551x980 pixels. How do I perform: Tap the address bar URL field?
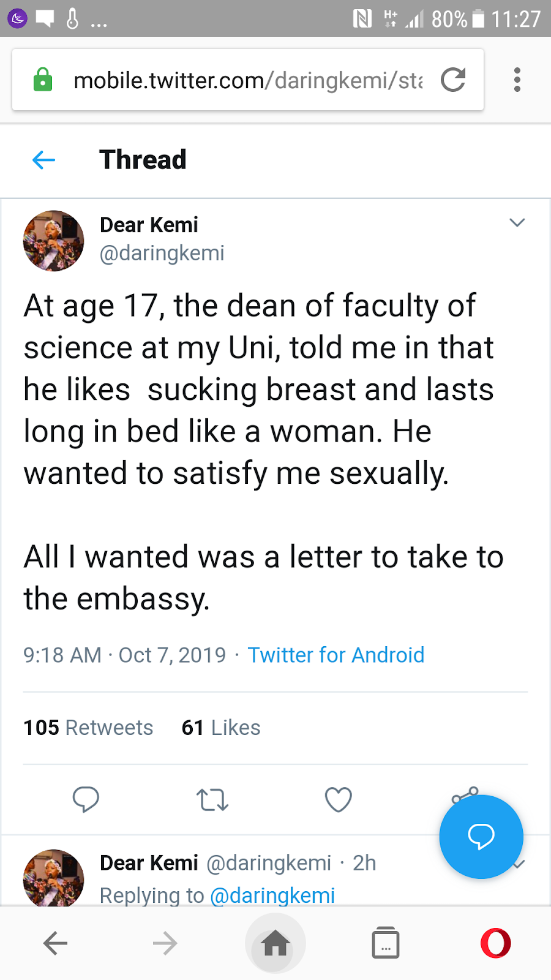pyautogui.click(x=248, y=80)
